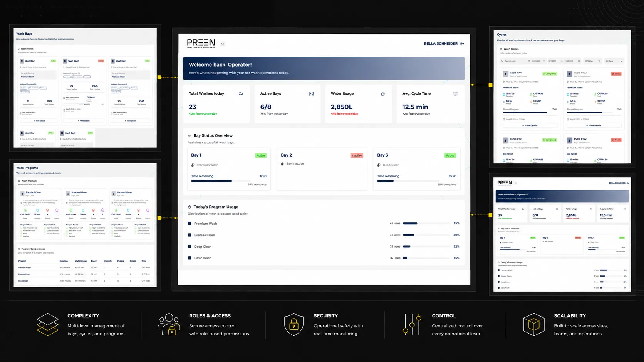
Task: Click the water drop icon in Water Usage card
Action: (382, 94)
